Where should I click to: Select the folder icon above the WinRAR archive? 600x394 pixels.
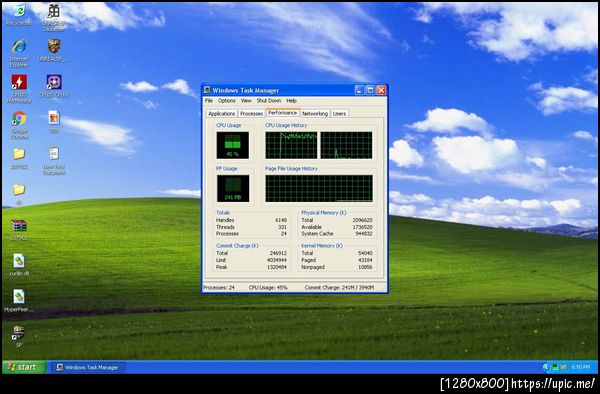[x=19, y=193]
